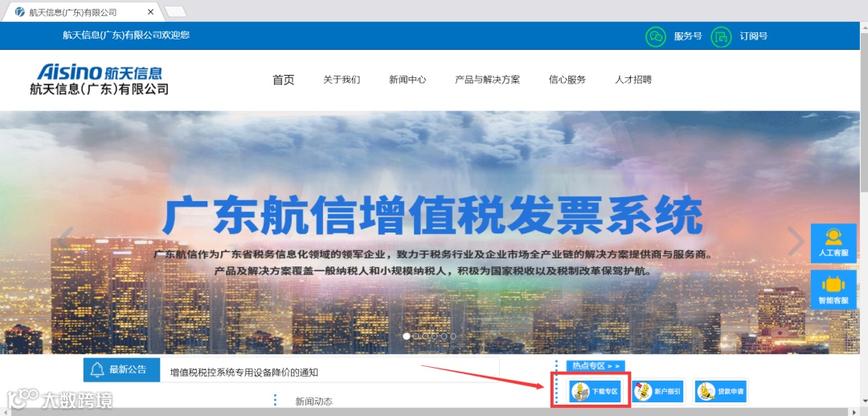The image size is (868, 416).
Task: Open the 服务号 text link
Action: [x=688, y=36]
